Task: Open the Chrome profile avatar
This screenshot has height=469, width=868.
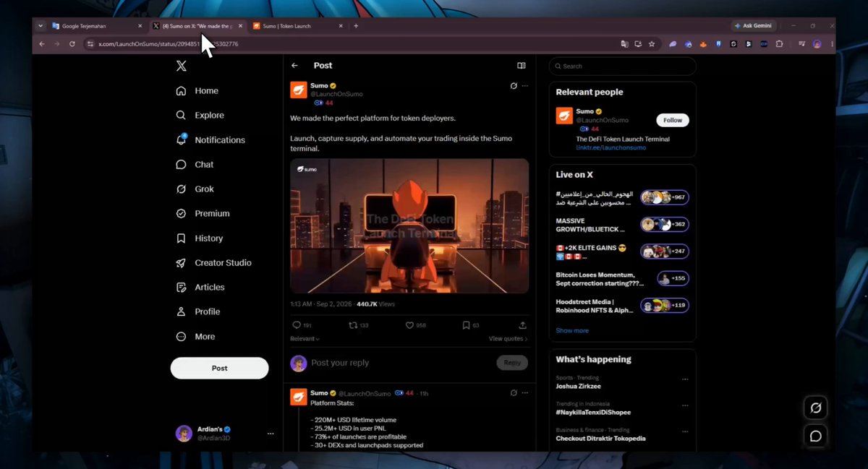Action: (817, 44)
